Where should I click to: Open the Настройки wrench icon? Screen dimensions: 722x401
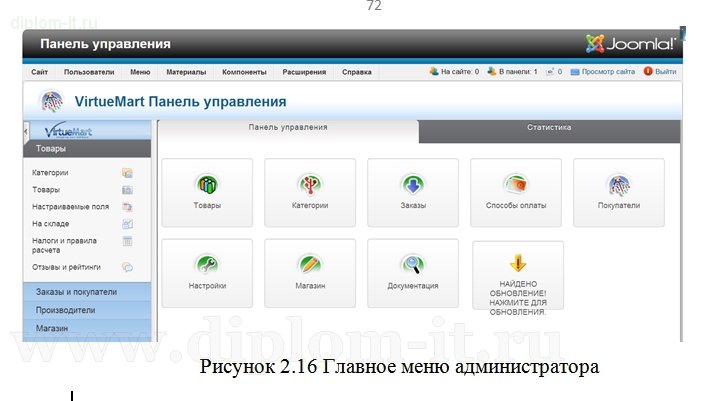207,265
